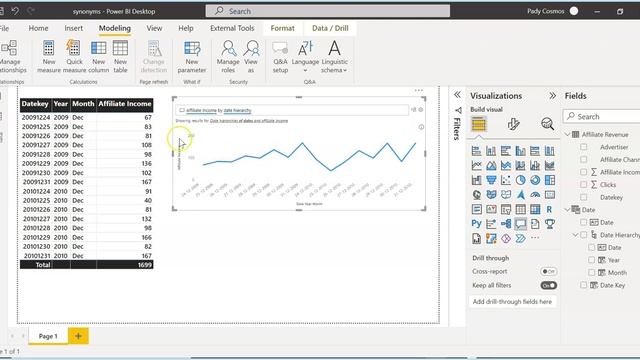Choose the line chart visual

tap(476, 165)
